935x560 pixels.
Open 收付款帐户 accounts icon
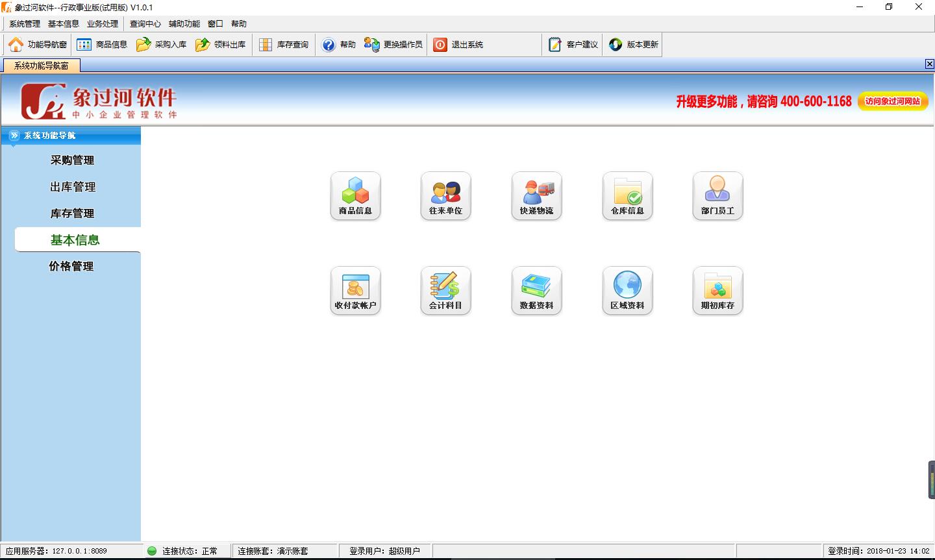click(355, 291)
